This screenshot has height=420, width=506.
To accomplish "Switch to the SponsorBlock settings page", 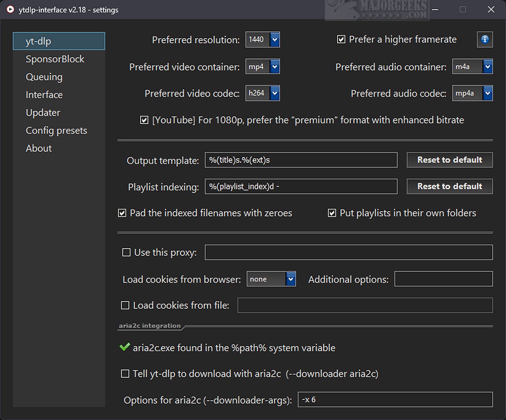I will pyautogui.click(x=55, y=59).
